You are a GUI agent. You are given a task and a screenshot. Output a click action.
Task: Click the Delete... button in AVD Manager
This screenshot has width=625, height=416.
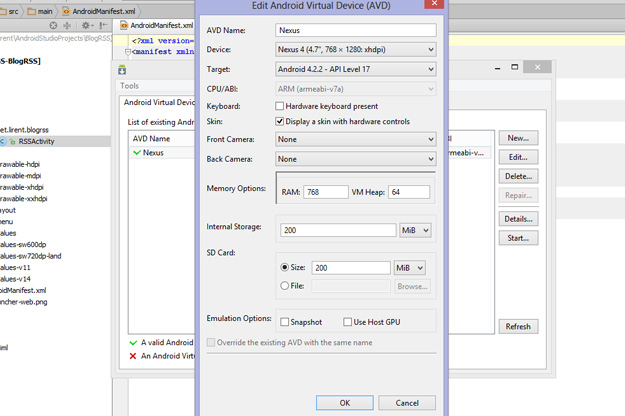point(518,176)
